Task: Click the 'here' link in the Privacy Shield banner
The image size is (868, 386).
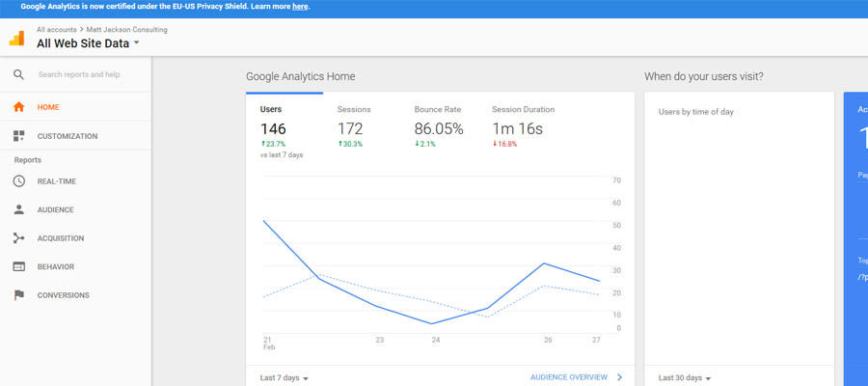Action: click(300, 7)
